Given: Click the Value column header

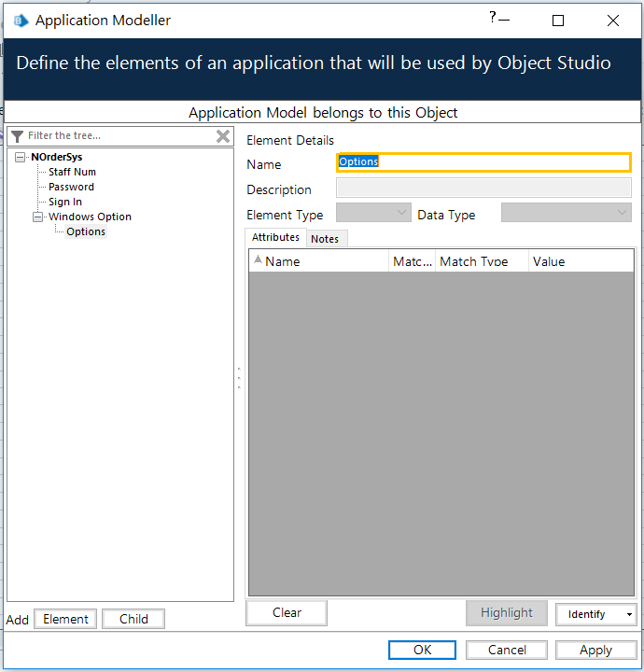Looking at the screenshot, I should (x=581, y=261).
